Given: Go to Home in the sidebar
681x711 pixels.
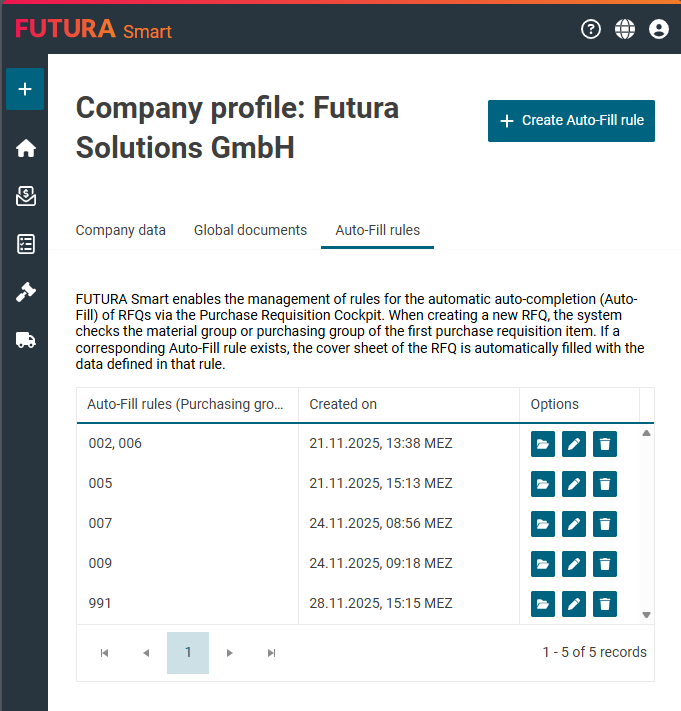Looking at the screenshot, I should pyautogui.click(x=26, y=149).
